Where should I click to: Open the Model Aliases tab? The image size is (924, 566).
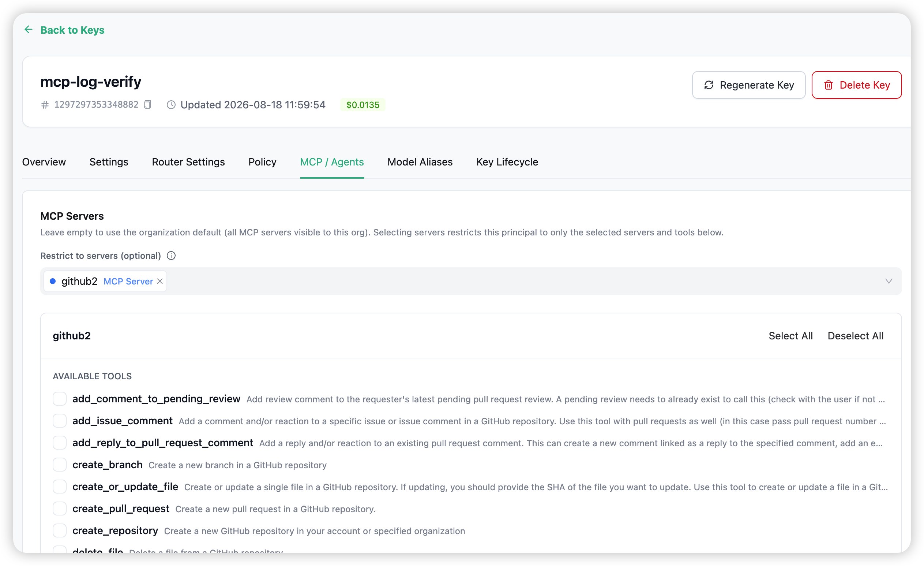point(420,162)
